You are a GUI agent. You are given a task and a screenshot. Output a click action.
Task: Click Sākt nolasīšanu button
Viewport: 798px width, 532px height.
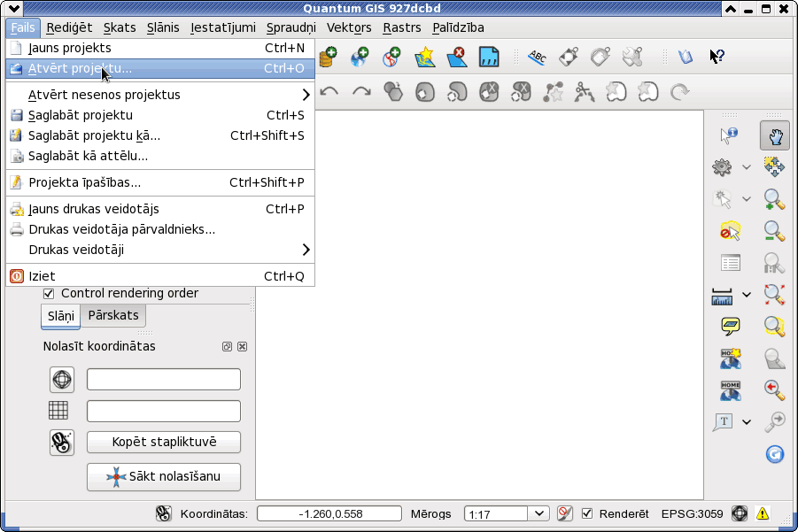click(x=164, y=476)
